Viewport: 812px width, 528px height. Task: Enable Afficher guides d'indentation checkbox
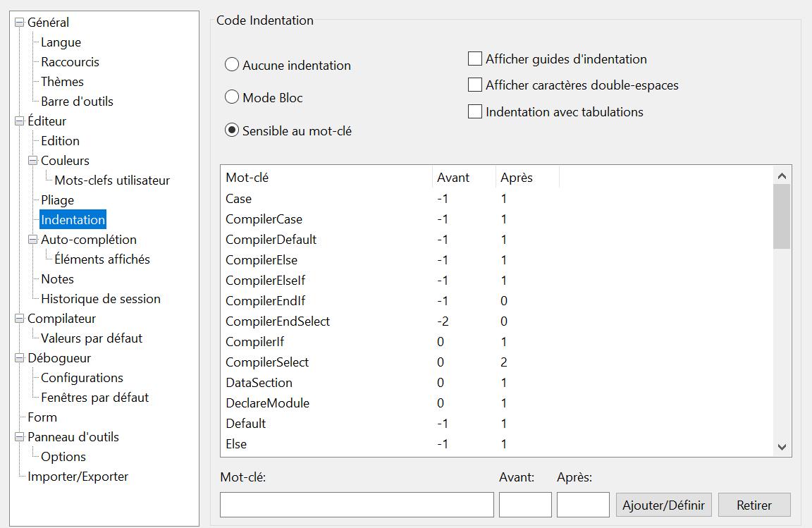(x=475, y=59)
